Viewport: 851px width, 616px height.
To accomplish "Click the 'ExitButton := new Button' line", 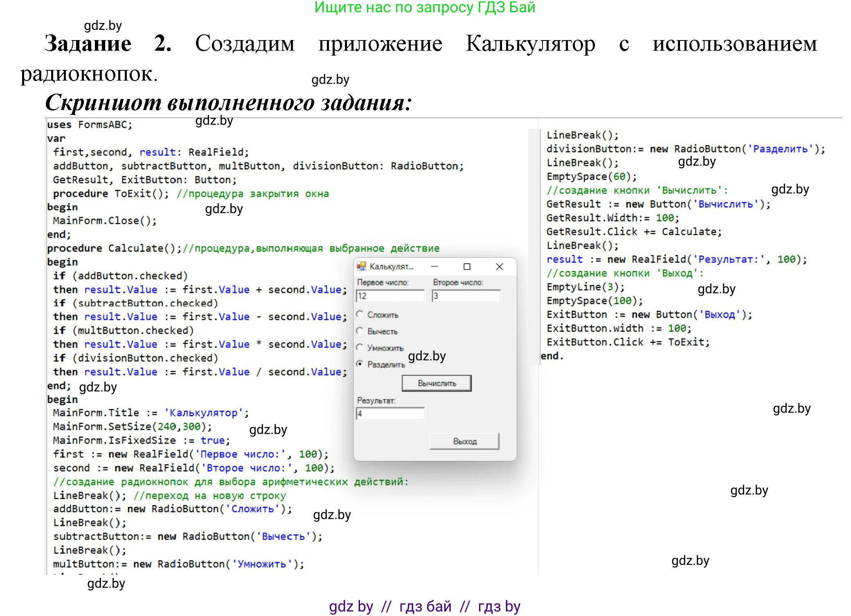I will (649, 315).
